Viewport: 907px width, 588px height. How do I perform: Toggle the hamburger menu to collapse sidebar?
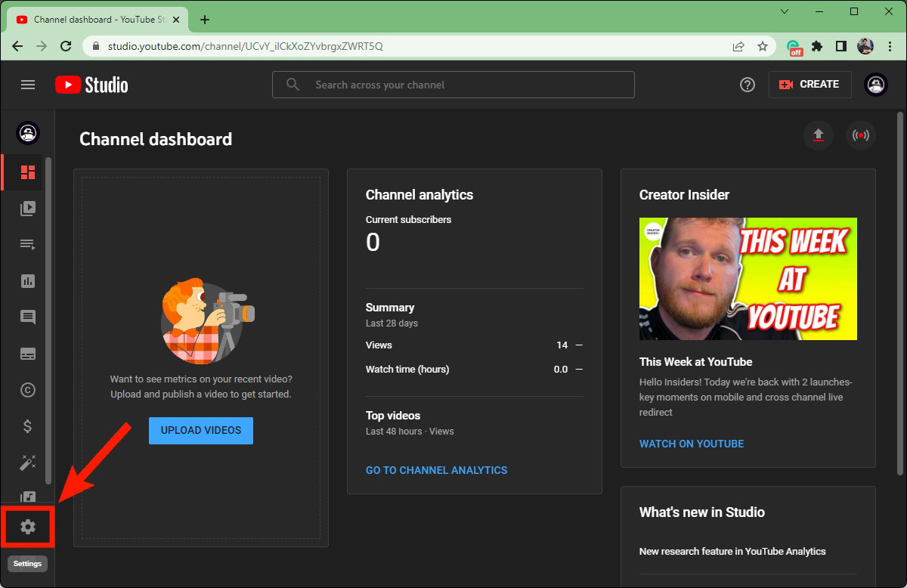[28, 85]
